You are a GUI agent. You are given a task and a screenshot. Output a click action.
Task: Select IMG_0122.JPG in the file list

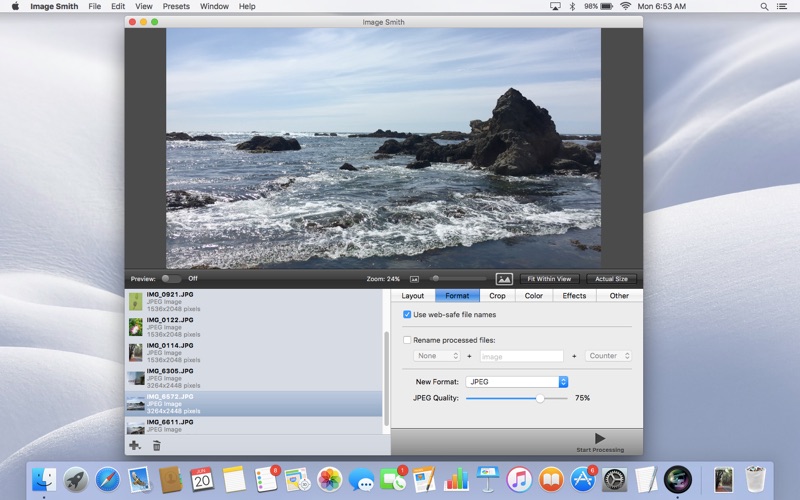point(254,327)
